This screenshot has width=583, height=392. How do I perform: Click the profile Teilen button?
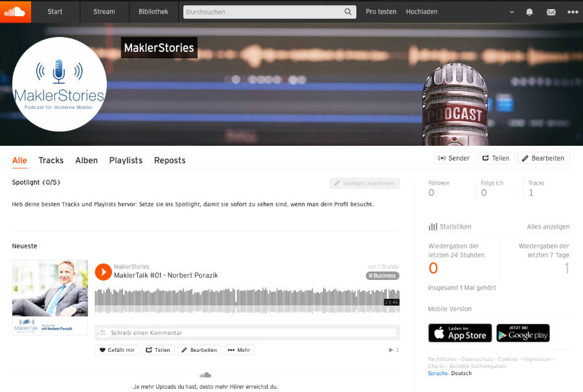coord(496,158)
